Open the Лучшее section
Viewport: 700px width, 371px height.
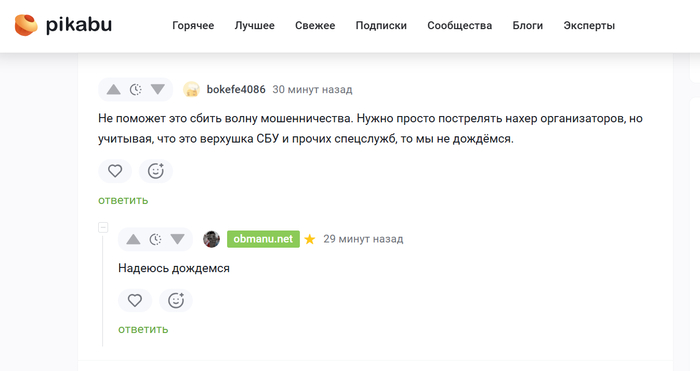point(254,25)
